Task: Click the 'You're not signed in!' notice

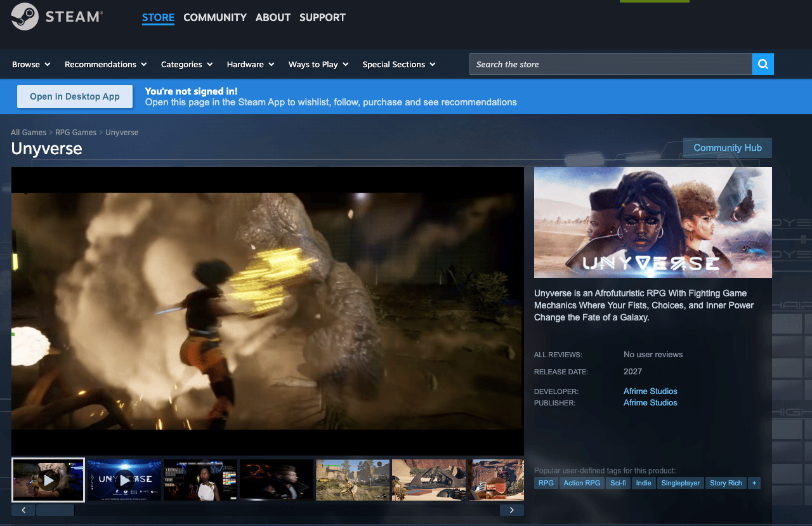Action: (191, 91)
